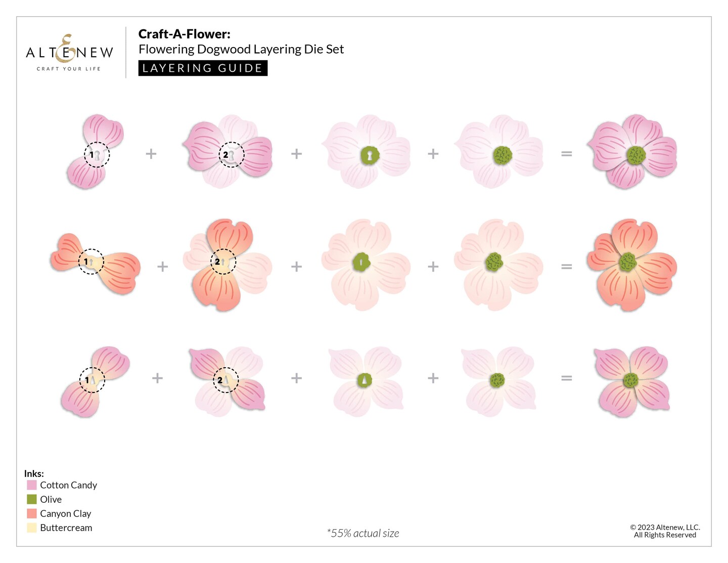Viewport: 728px width, 563px height.
Task: Select the Cotton Candy ink swatch
Action: (x=32, y=485)
